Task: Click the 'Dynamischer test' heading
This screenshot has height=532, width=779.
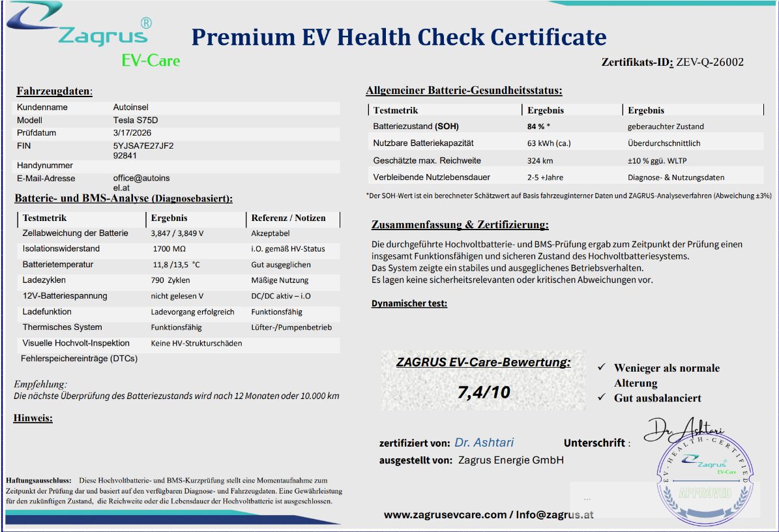Action: click(409, 303)
